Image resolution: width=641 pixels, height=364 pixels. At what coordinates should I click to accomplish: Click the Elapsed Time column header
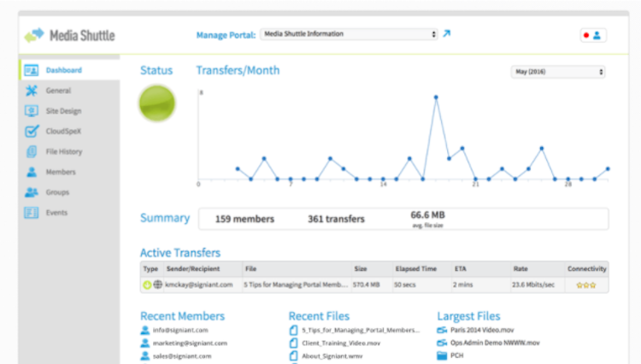[x=415, y=269]
